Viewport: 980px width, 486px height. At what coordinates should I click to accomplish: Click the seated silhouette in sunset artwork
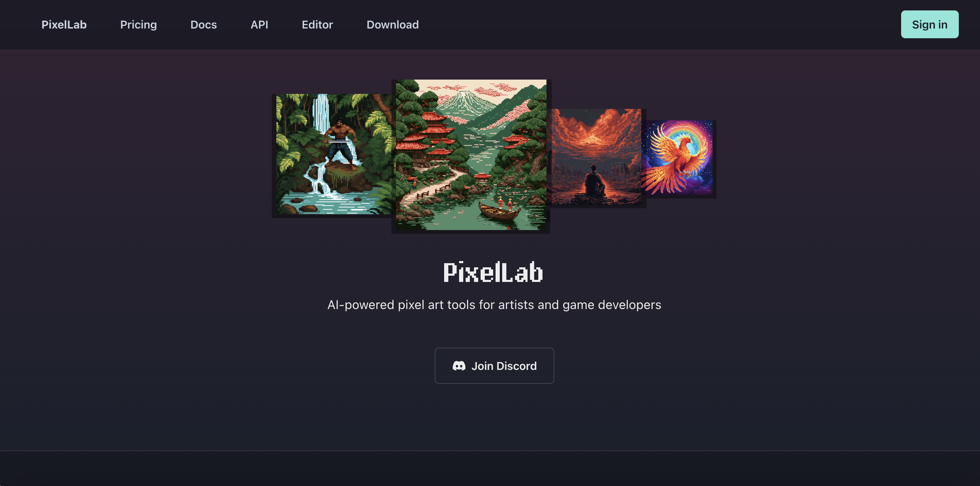coord(595,180)
